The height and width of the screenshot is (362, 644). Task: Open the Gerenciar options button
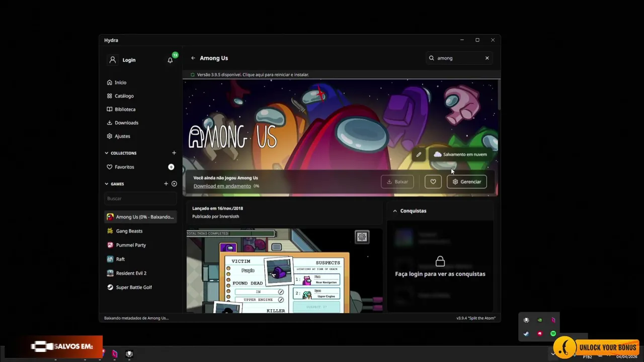466,182
